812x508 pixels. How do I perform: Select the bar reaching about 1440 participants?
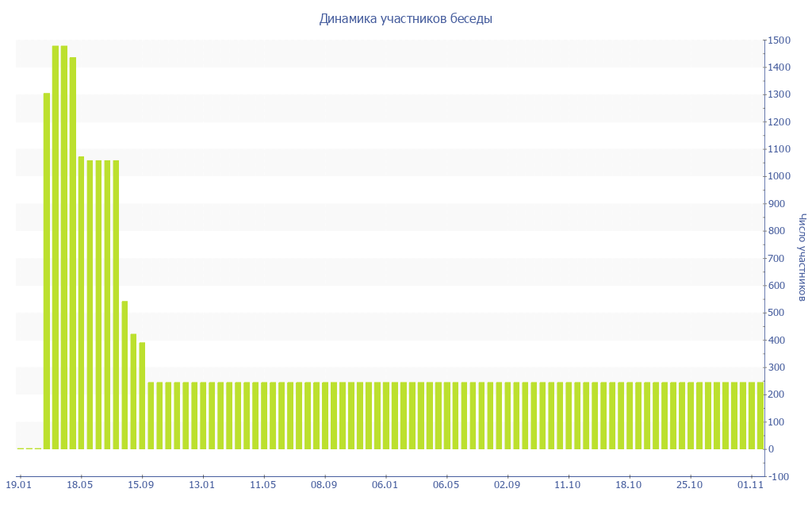pos(73,252)
